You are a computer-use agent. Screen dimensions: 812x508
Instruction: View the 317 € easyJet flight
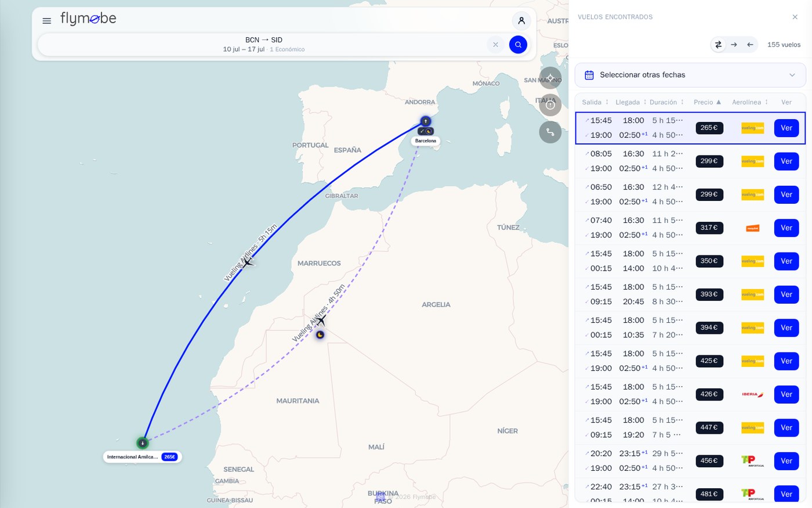[x=786, y=228]
